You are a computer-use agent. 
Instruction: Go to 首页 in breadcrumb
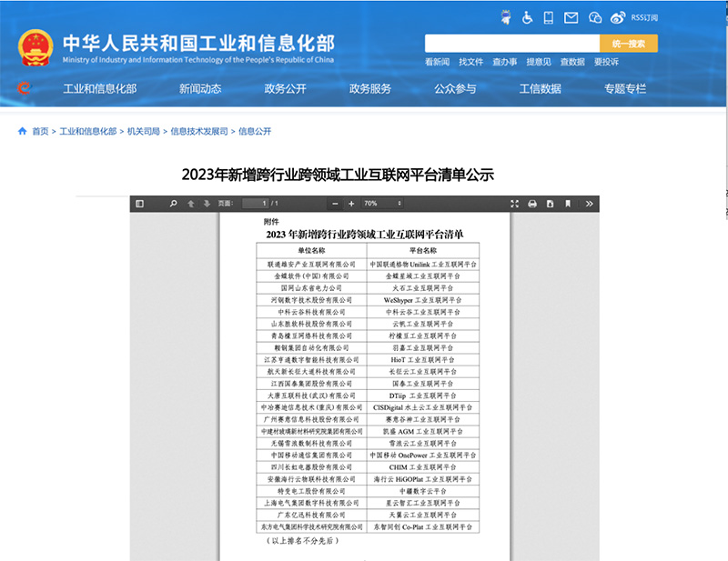[40, 131]
